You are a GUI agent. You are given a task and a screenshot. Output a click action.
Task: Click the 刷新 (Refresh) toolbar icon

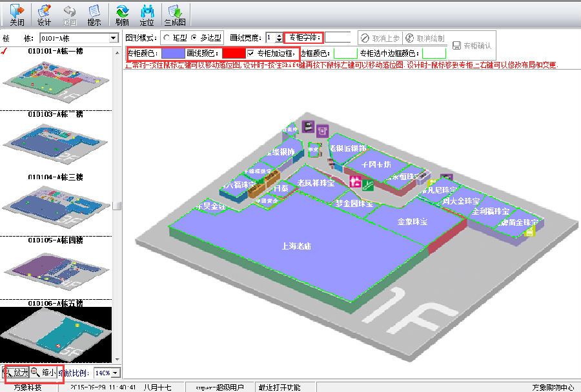(122, 15)
